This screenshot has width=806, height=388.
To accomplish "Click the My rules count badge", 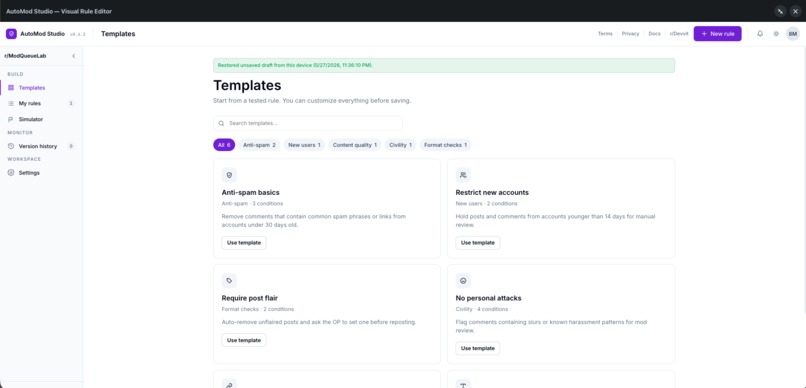I will 71,103.
